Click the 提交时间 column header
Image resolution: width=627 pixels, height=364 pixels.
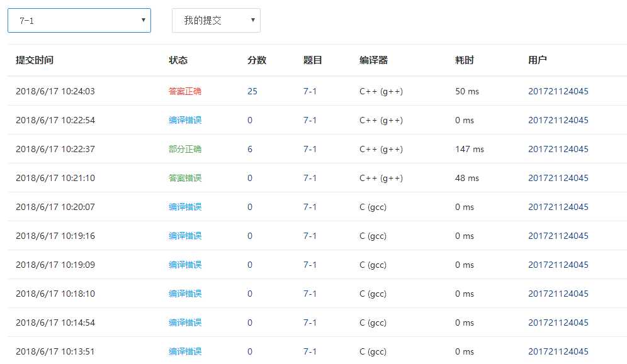(x=34, y=60)
